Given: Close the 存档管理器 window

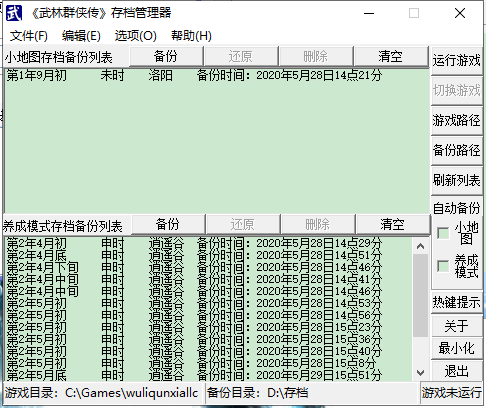Looking at the screenshot, I should click(x=460, y=13).
